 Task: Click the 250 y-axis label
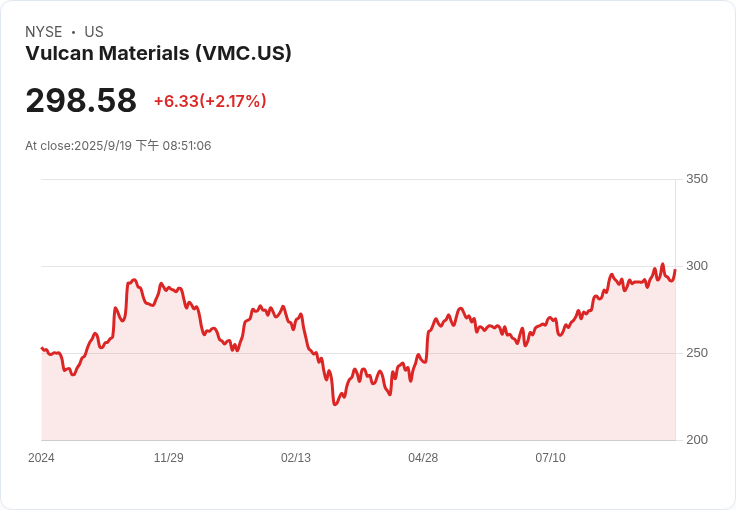(x=697, y=353)
